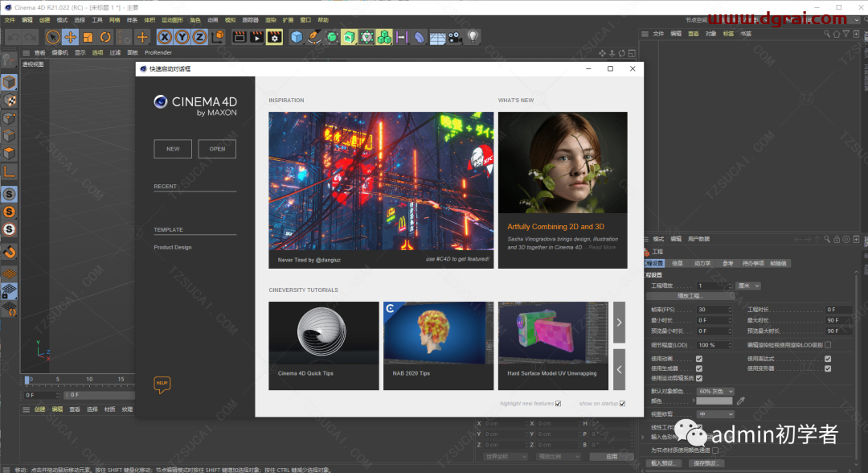
Task: Enable the render LOD level checkbox
Action: [x=828, y=345]
